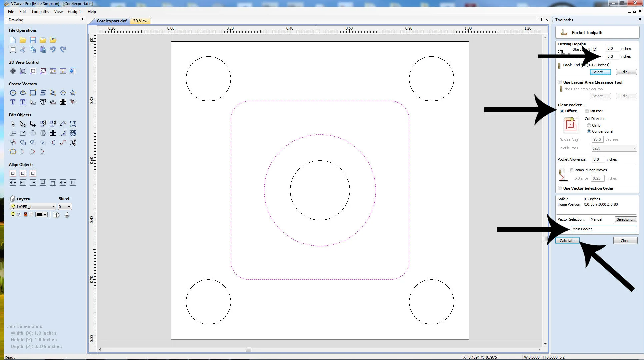Image resolution: width=644 pixels, height=360 pixels.
Task: Click the Start Depth input field
Action: tap(612, 49)
